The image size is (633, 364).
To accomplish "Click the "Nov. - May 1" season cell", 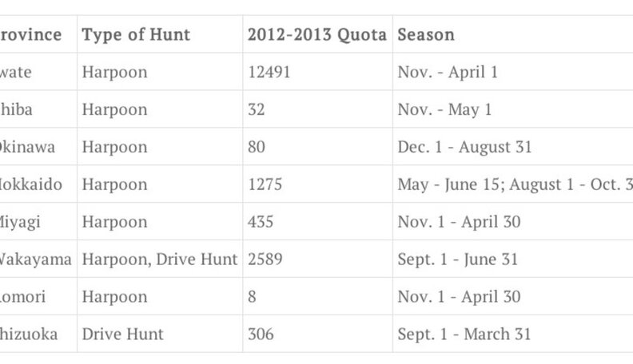I will click(444, 110).
